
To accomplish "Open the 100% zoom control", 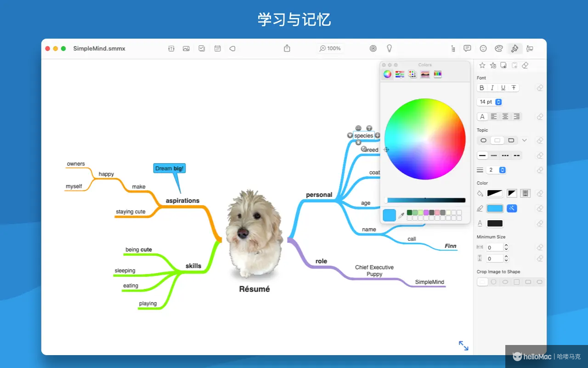I will [330, 48].
